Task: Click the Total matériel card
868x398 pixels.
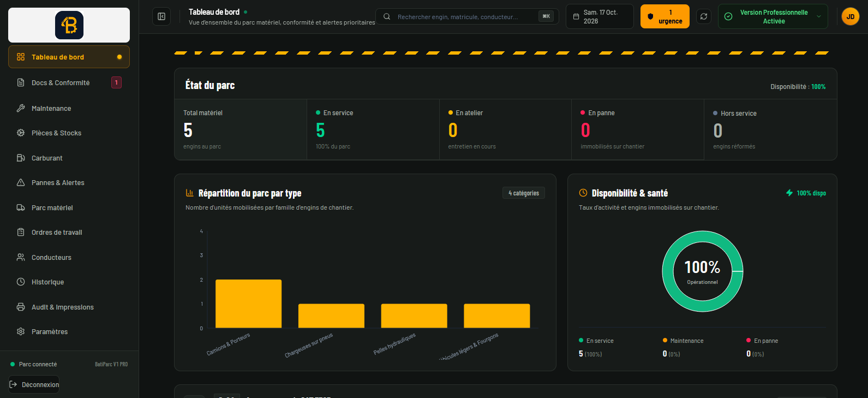Action: [241, 129]
